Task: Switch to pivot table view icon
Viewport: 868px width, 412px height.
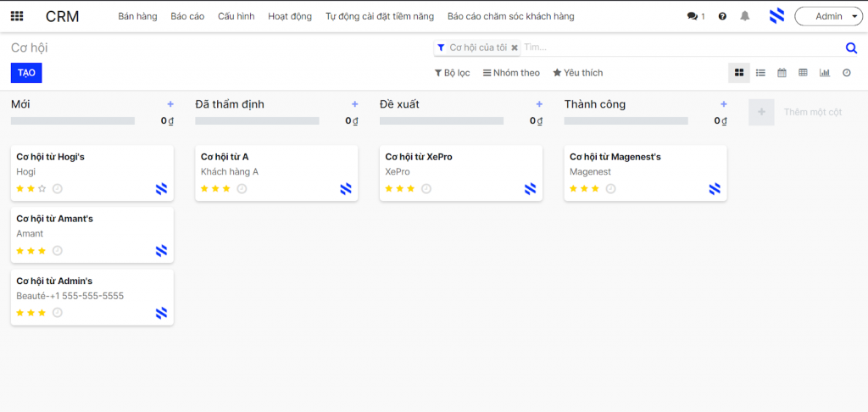Action: [804, 73]
